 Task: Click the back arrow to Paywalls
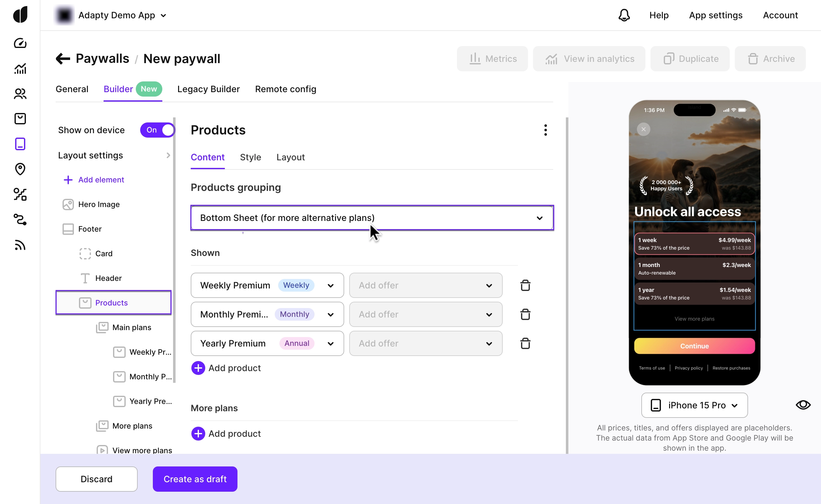pyautogui.click(x=63, y=59)
